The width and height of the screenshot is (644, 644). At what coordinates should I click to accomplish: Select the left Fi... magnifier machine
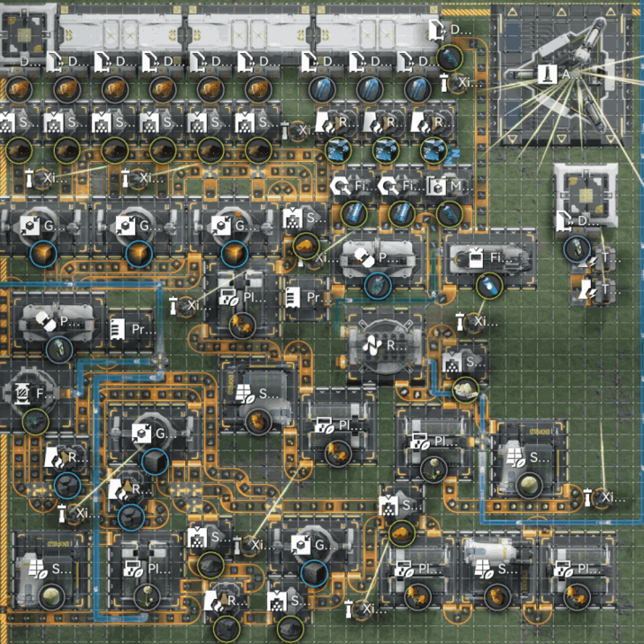click(x=354, y=187)
